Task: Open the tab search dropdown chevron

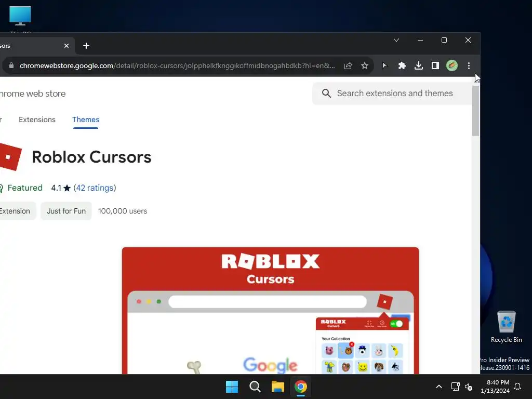Action: click(396, 40)
